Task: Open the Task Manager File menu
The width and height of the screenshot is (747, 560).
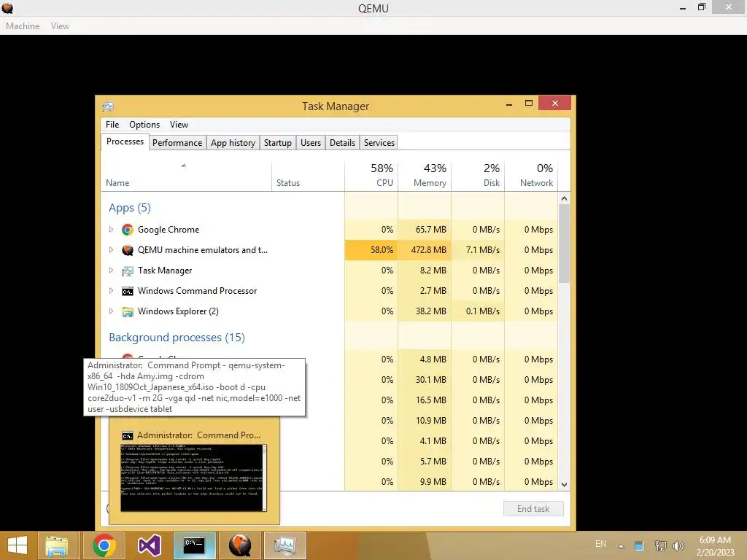Action: pos(112,125)
